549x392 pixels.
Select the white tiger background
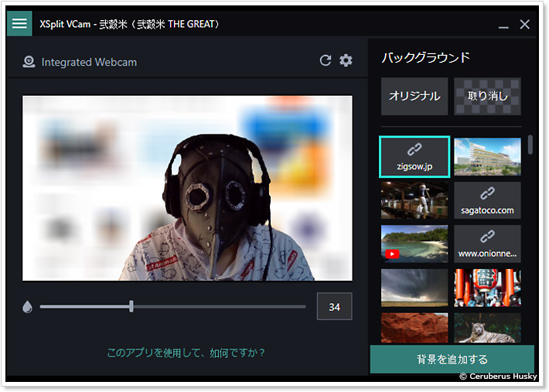pyautogui.click(x=487, y=328)
